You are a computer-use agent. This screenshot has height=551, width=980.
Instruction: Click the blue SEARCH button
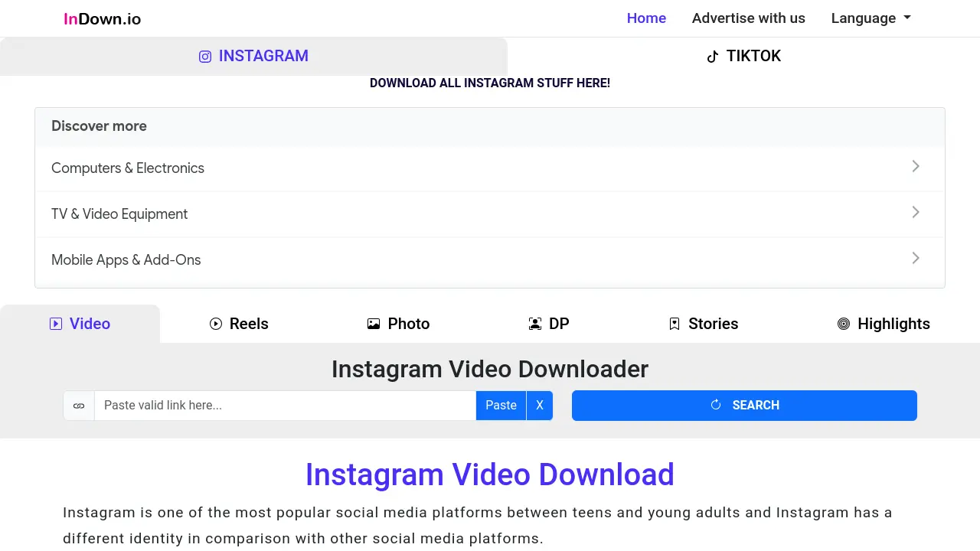point(744,406)
